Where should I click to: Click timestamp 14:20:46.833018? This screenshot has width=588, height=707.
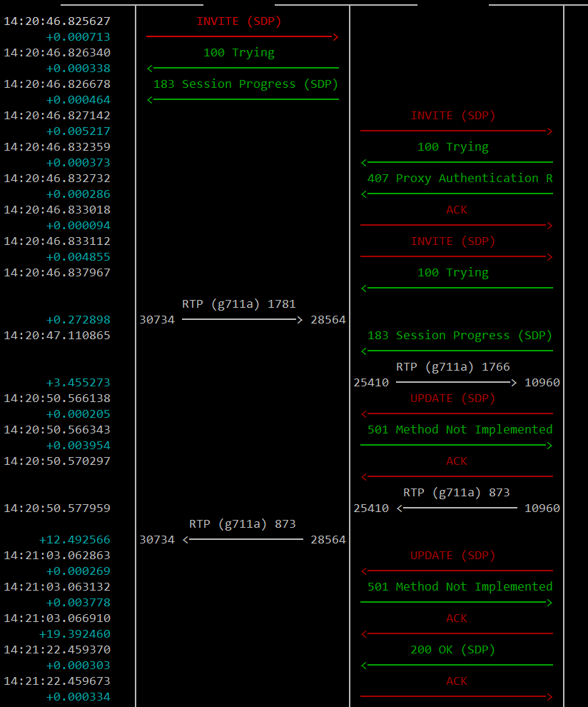57,210
